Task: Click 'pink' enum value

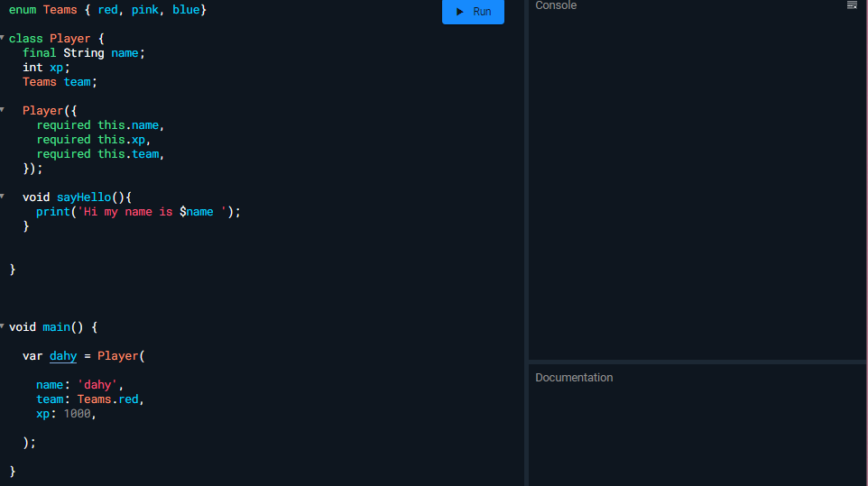Action: point(145,10)
